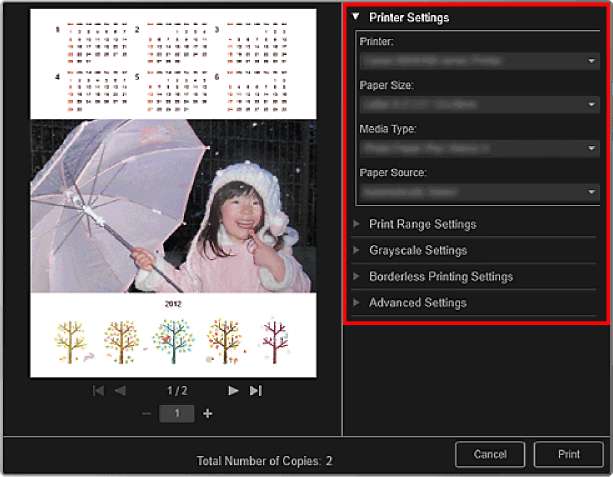Go to the next page

pyautogui.click(x=233, y=391)
